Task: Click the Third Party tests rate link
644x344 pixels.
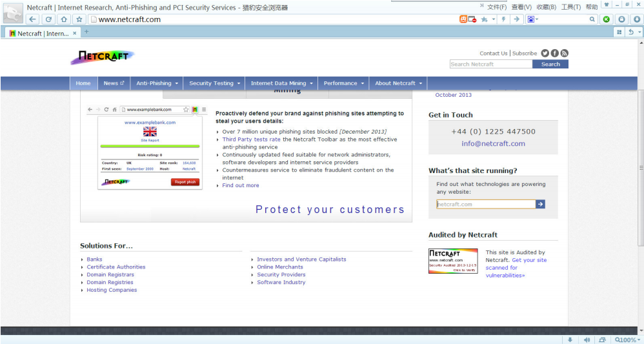Action: click(x=252, y=139)
